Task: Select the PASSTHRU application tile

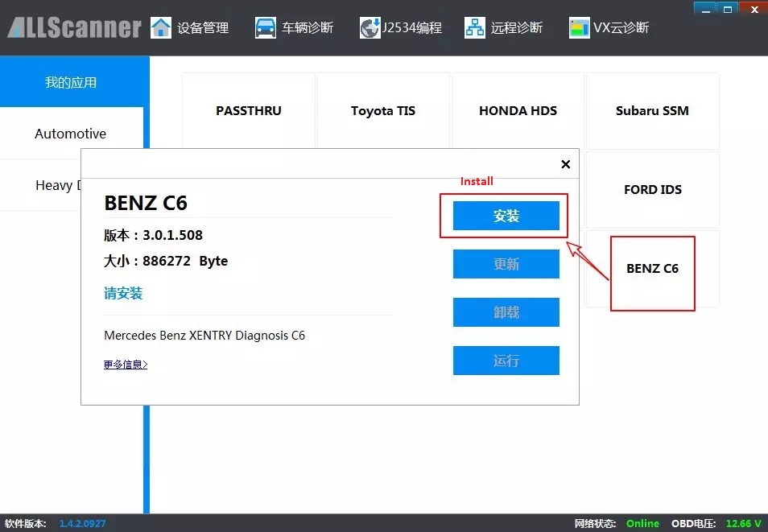Action: (249, 111)
